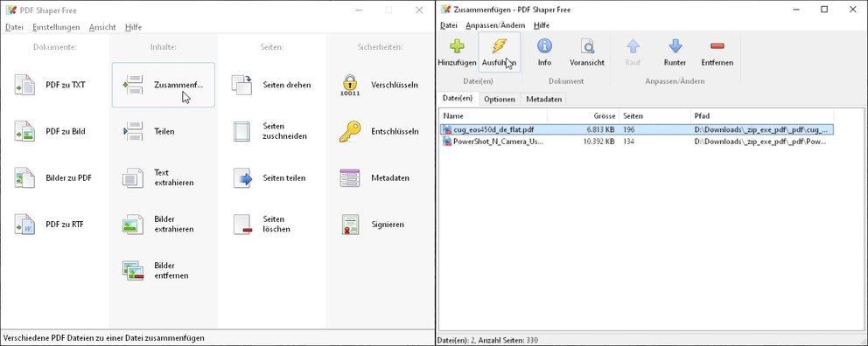Click status bar Datei(en): 2, Anzahl Seiten: 330

(x=487, y=341)
